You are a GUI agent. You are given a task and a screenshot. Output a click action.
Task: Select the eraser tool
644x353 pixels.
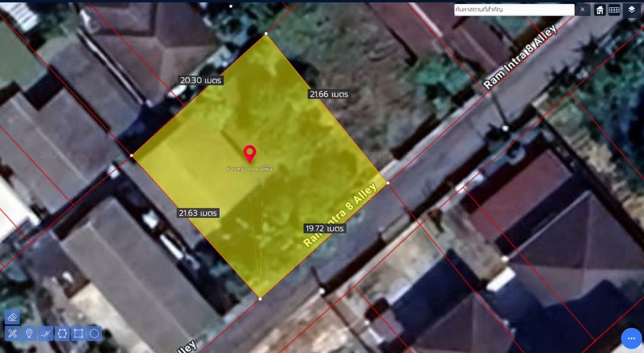(x=12, y=318)
